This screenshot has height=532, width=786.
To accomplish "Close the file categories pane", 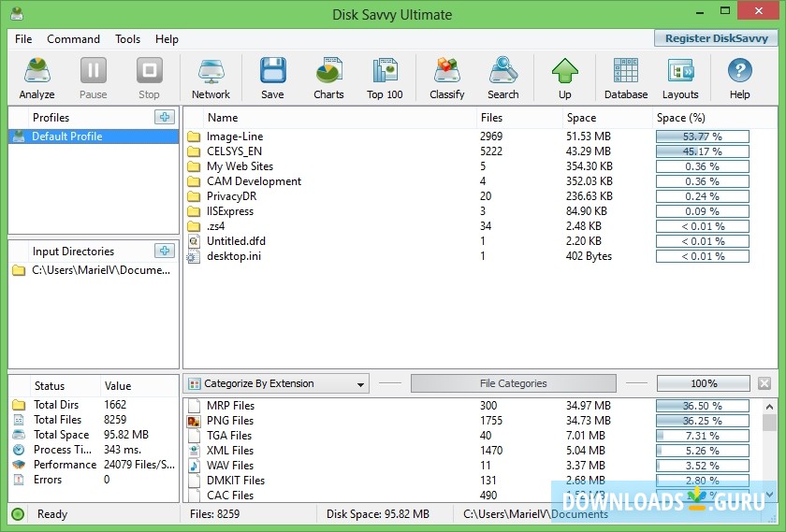I will [x=764, y=383].
